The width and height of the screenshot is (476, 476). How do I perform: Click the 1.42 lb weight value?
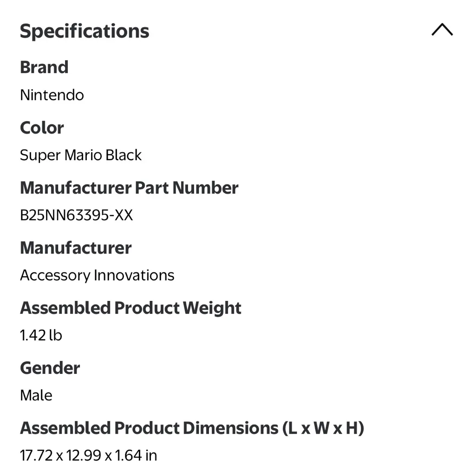[x=41, y=335]
